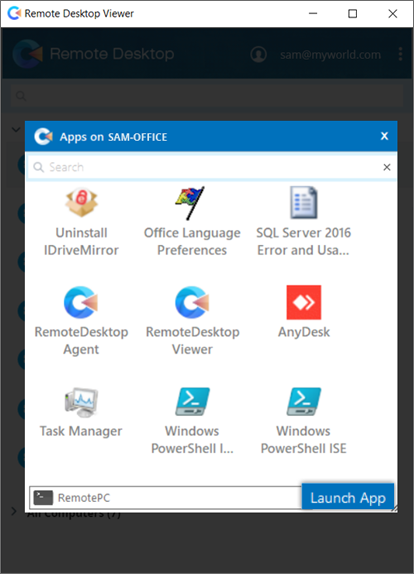Click the RemotePC app name field
Screen dimensions: 414x574
click(165, 498)
